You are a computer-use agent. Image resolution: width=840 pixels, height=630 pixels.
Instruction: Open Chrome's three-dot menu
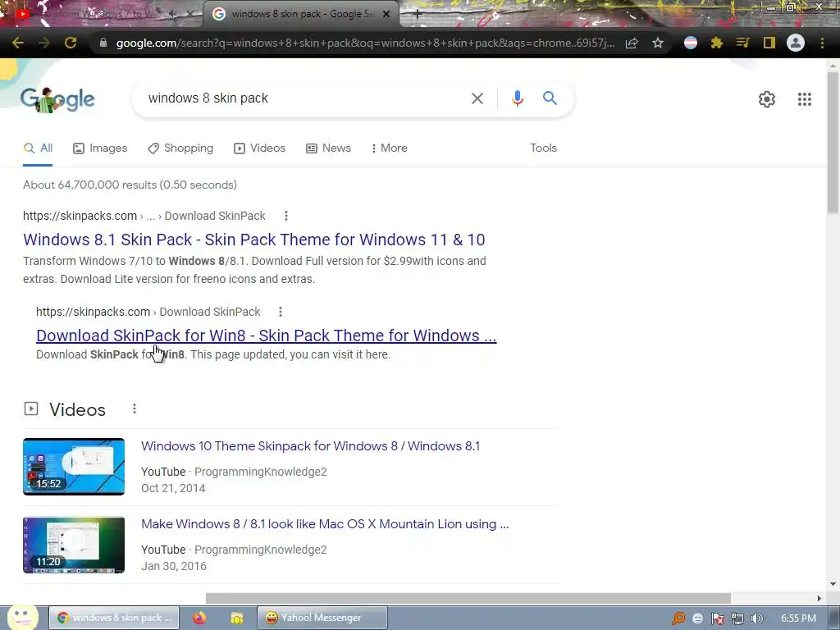(x=822, y=43)
